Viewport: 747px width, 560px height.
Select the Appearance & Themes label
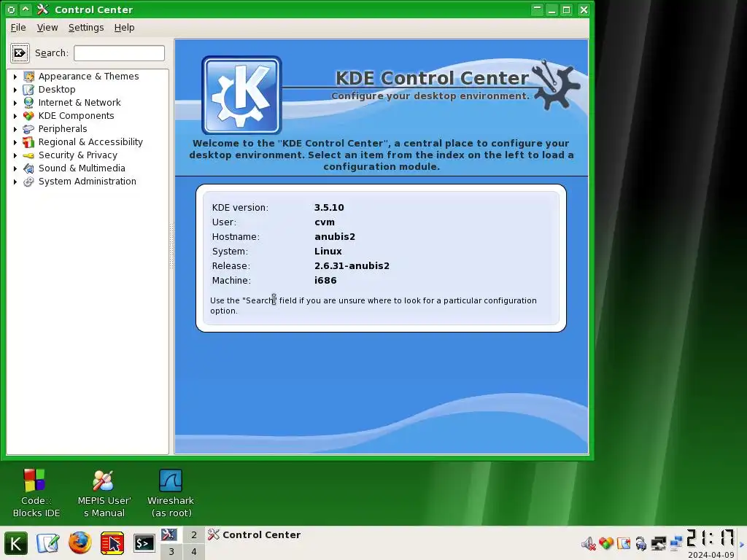point(88,76)
